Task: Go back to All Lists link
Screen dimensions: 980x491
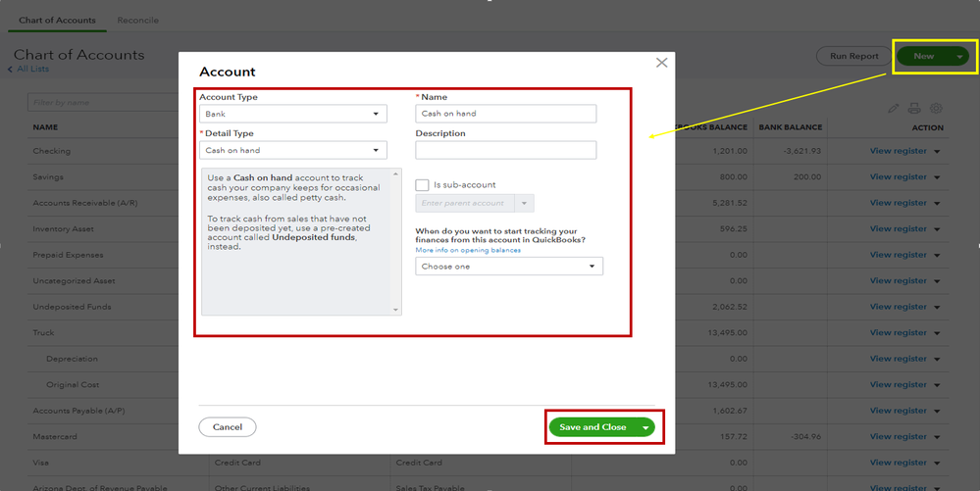Action: click(x=32, y=69)
